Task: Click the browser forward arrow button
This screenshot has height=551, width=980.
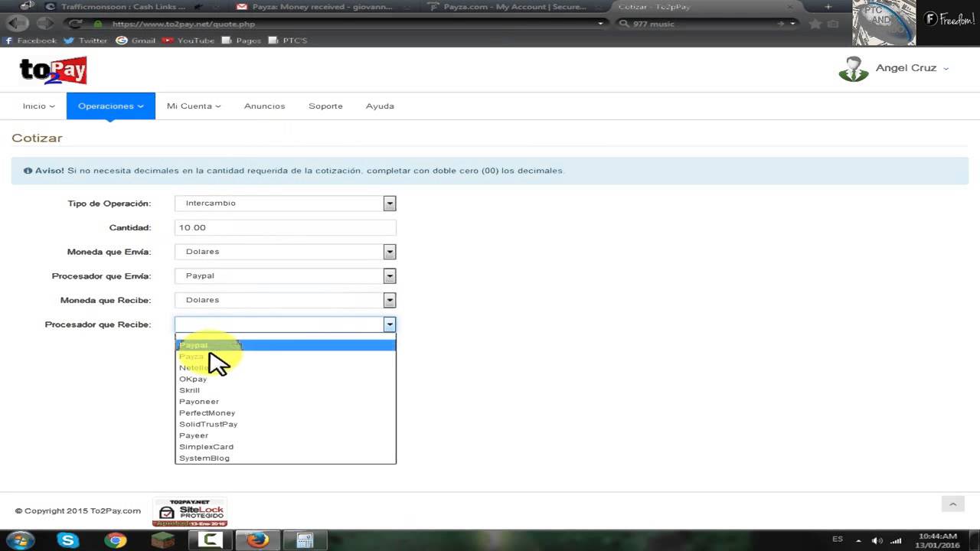Action: coord(45,24)
